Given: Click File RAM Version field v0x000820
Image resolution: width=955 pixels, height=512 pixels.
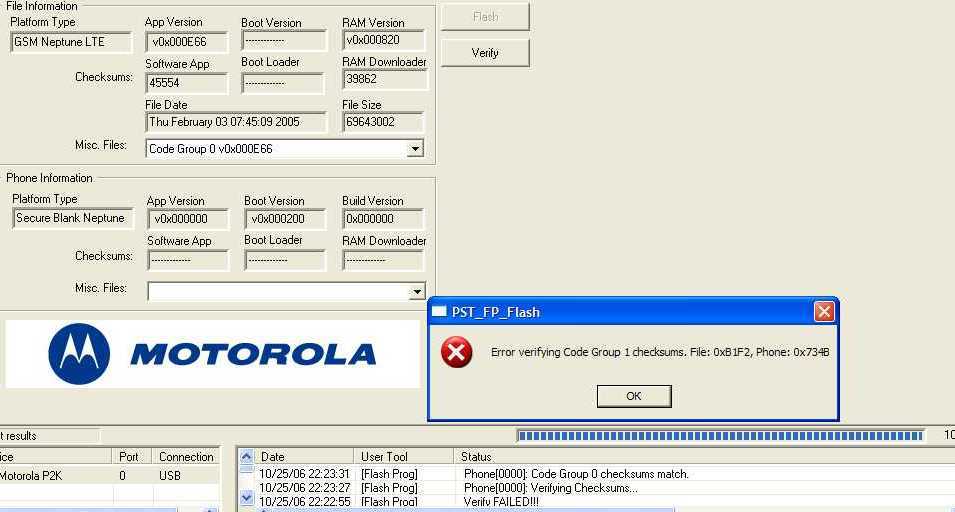Looking at the screenshot, I should click(384, 40).
